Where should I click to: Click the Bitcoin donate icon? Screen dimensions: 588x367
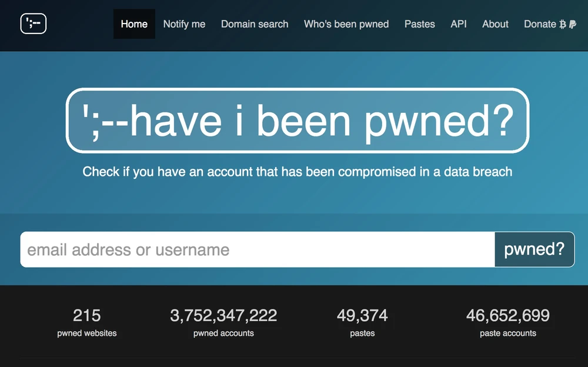(x=563, y=24)
